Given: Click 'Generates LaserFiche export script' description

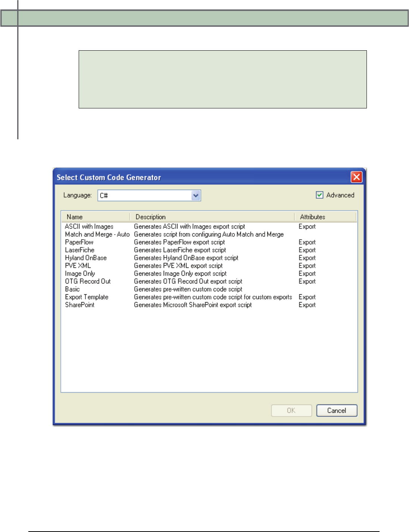Looking at the screenshot, I should [x=180, y=250].
